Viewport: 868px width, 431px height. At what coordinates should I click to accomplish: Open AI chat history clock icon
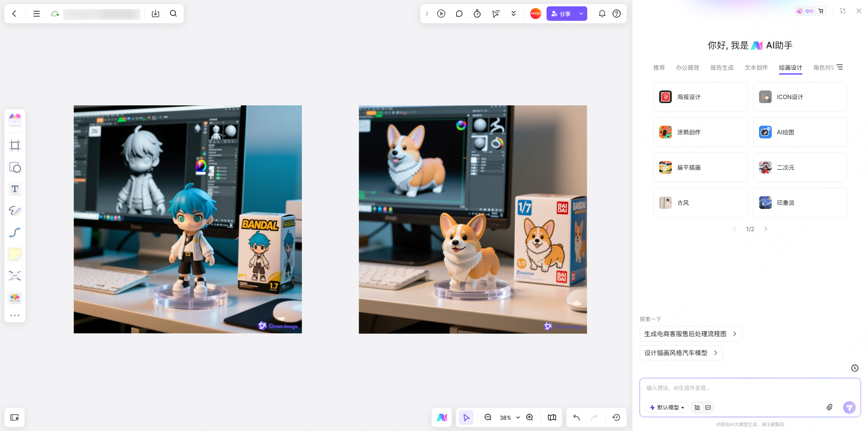[855, 368]
